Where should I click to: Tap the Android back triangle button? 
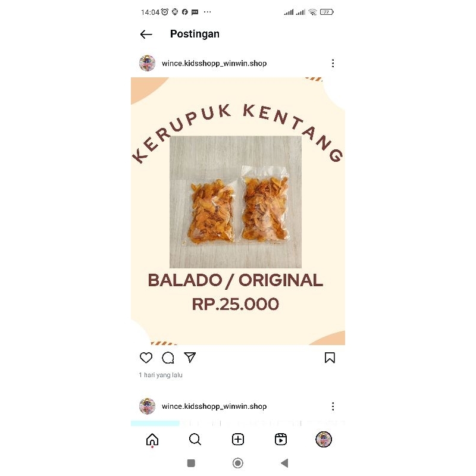(284, 464)
